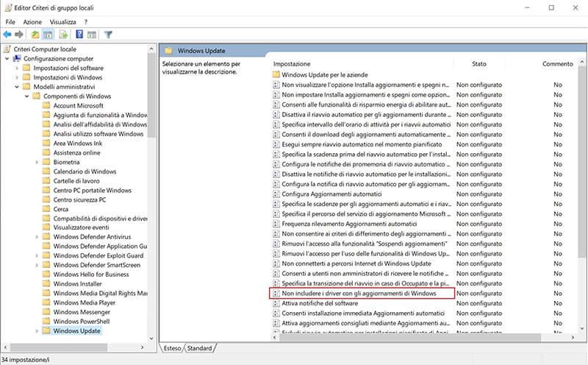Viewport: 588px width, 365px height.
Task: Click the Export list toolbar icon
Action: pos(63,35)
